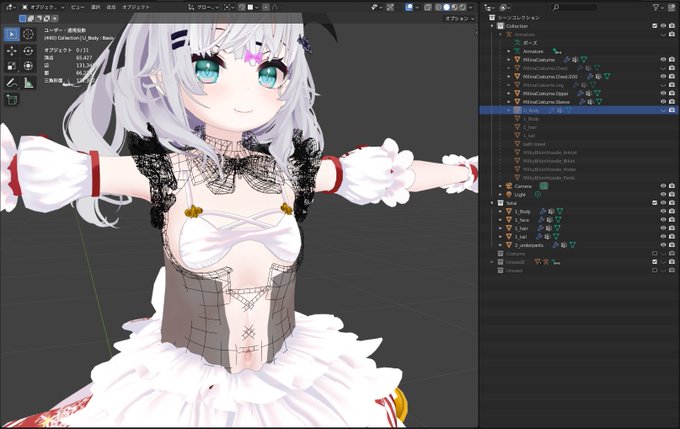Click the armature bone icon next to Armature data
The width and height of the screenshot is (680, 429).
(x=556, y=51)
